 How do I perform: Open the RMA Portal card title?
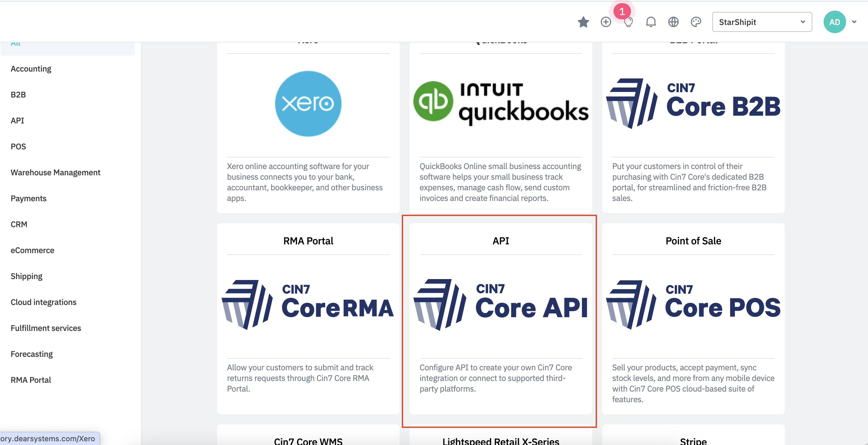tap(308, 241)
